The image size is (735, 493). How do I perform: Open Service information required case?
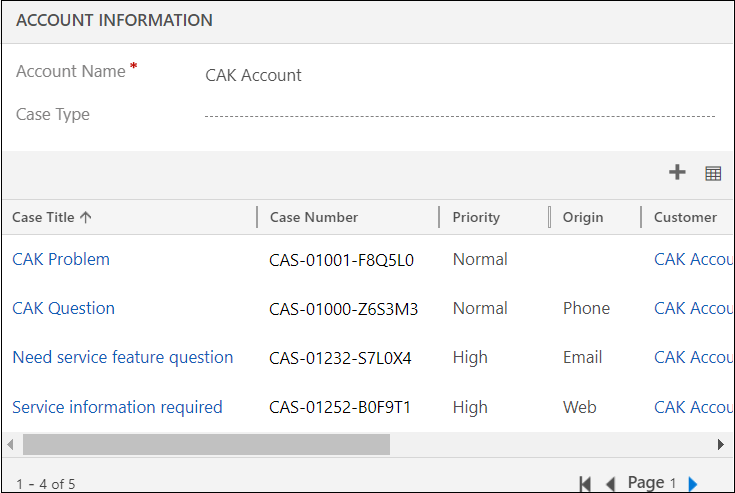coord(117,407)
